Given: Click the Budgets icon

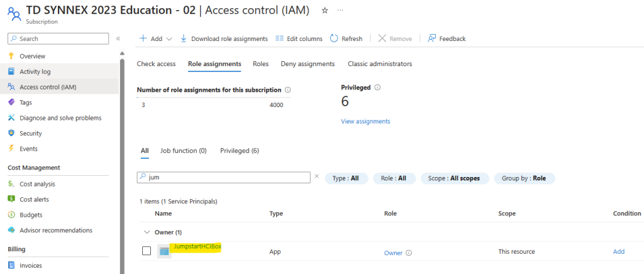Looking at the screenshot, I should click(11, 215).
